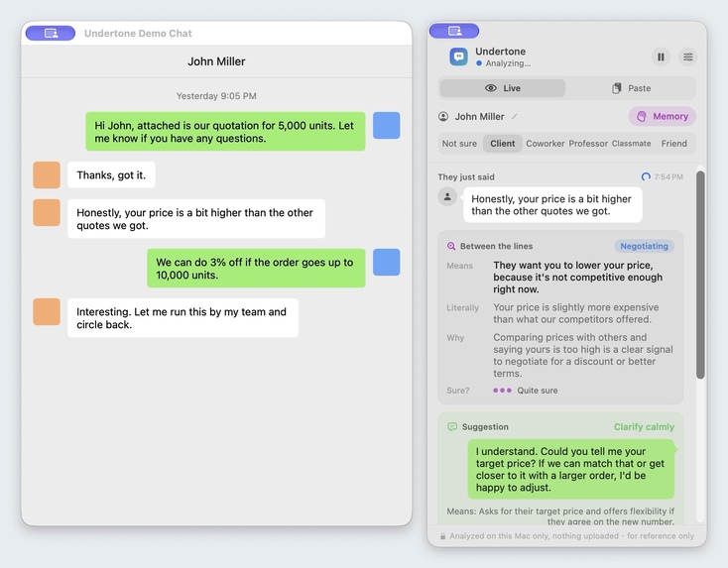728x568 pixels.
Task: Click the Clarify calmly label
Action: pos(644,427)
